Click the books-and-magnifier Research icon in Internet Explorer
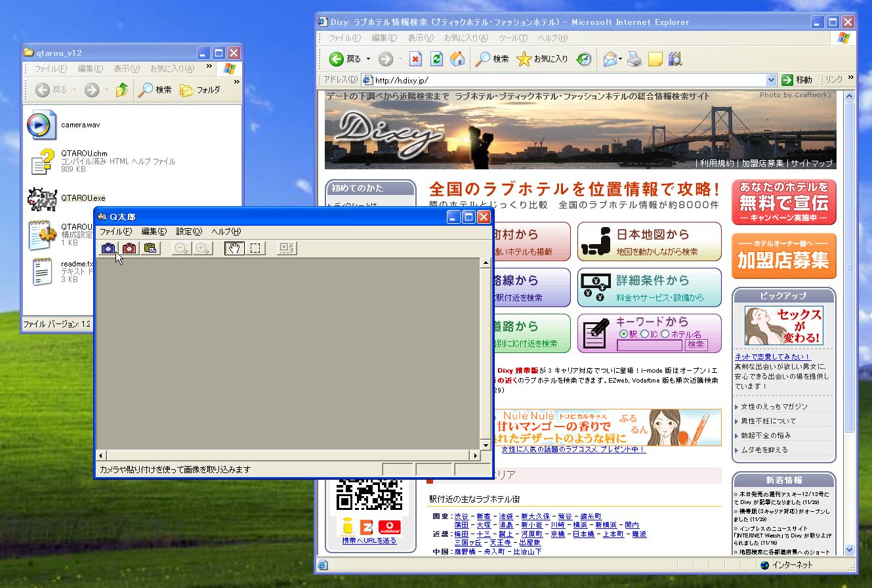 (x=675, y=59)
